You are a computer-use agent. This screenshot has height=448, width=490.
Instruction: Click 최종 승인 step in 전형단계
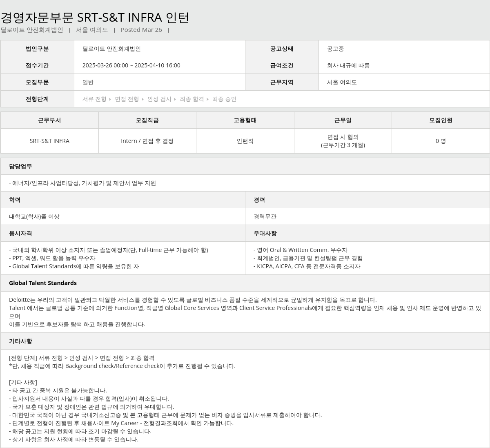coord(224,99)
